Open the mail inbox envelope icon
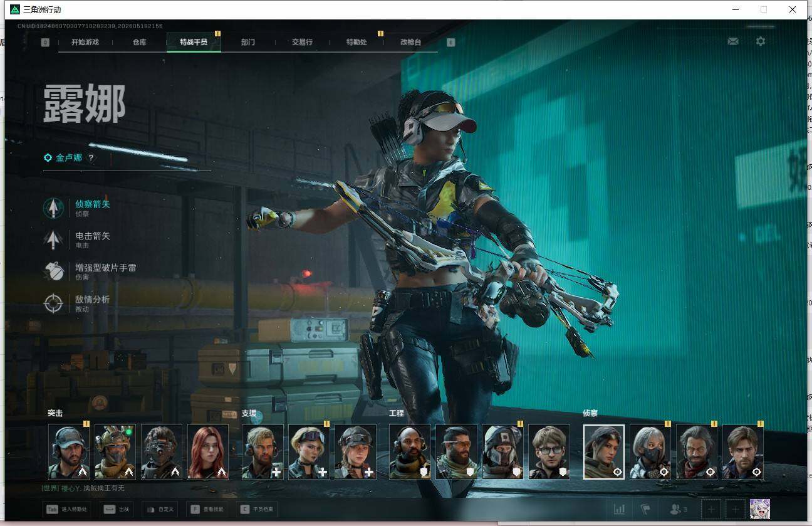812x526 pixels. coord(733,41)
